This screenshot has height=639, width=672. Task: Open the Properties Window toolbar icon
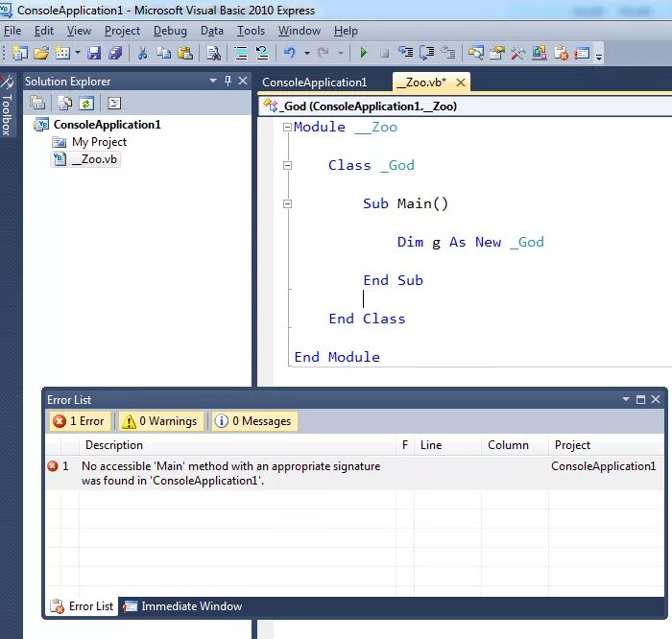497,53
